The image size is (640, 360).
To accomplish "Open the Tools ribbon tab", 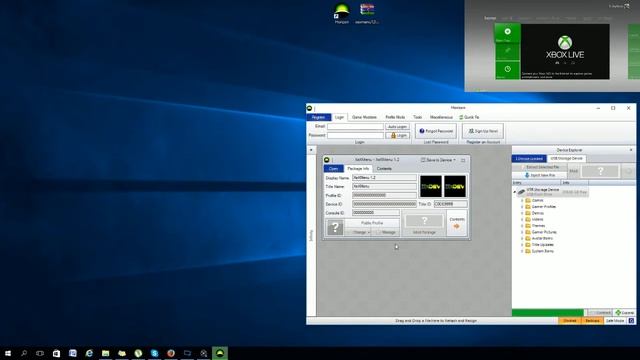I will click(417, 117).
